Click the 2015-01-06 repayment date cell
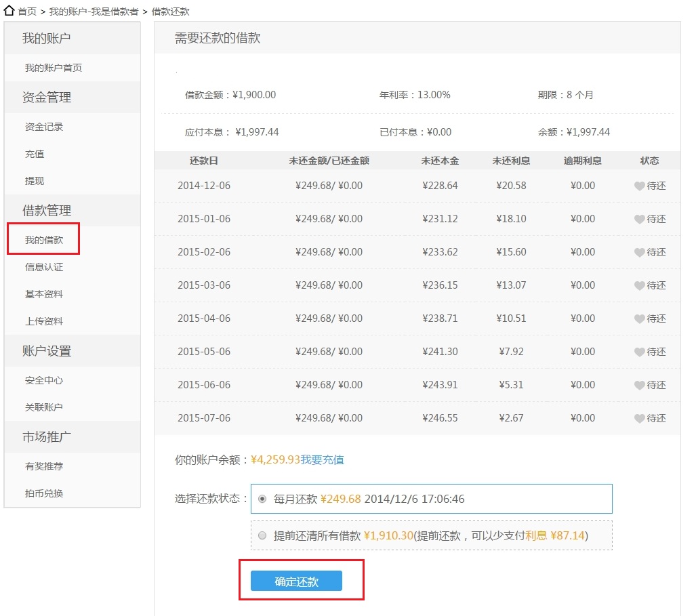The width and height of the screenshot is (696, 616). pos(204,219)
